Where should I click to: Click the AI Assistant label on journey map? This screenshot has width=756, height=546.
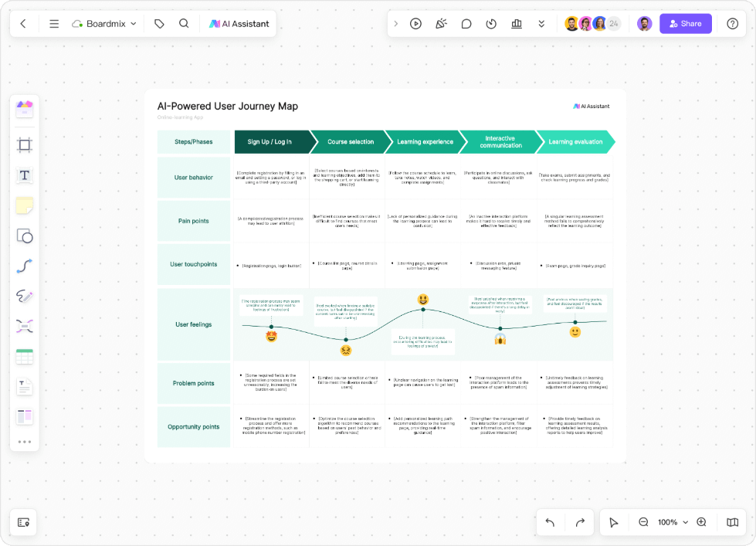click(591, 106)
